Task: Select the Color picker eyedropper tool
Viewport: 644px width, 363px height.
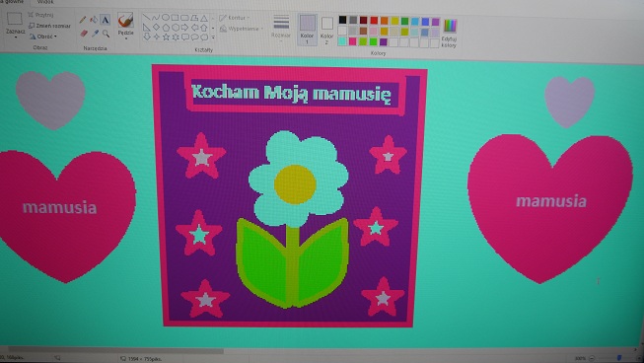Action: [x=95, y=34]
